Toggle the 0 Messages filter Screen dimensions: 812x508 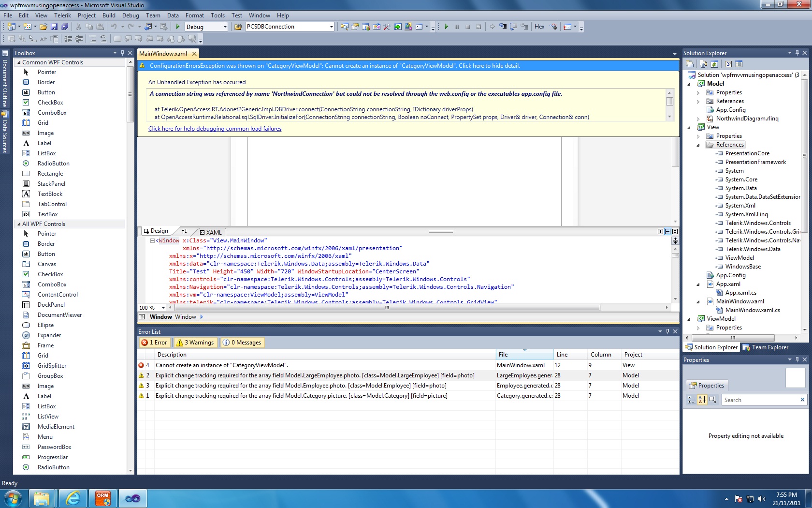[242, 343]
